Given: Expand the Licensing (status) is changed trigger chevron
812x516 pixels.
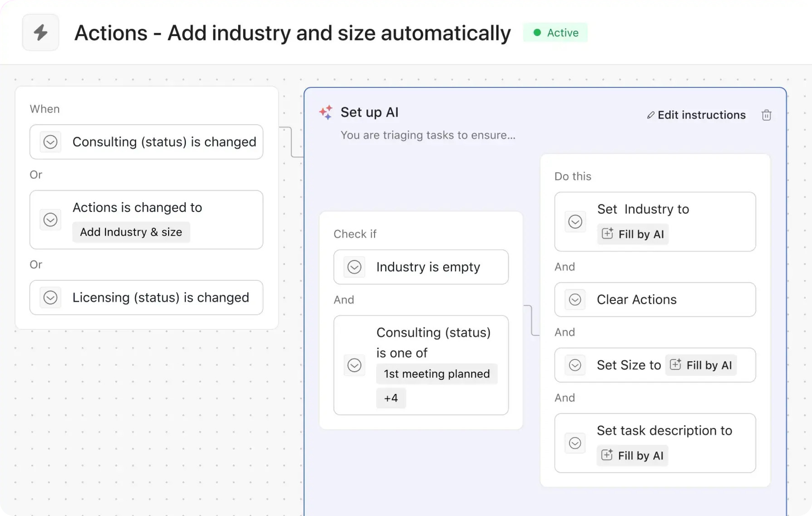Looking at the screenshot, I should (x=50, y=298).
